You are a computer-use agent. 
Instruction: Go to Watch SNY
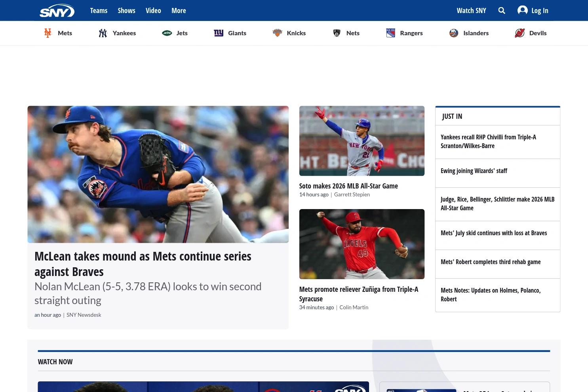(471, 11)
